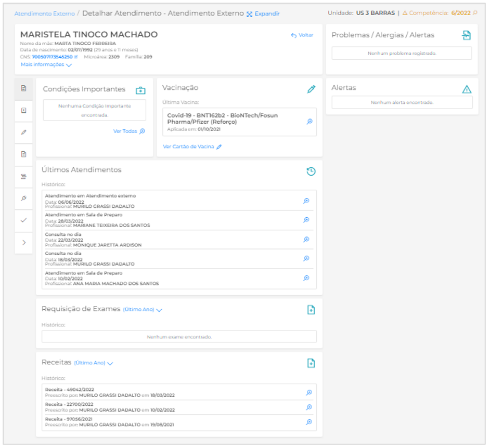The image size is (490, 448).
Task: Click Ver Todas in Condições Importantes
Action: (x=129, y=131)
